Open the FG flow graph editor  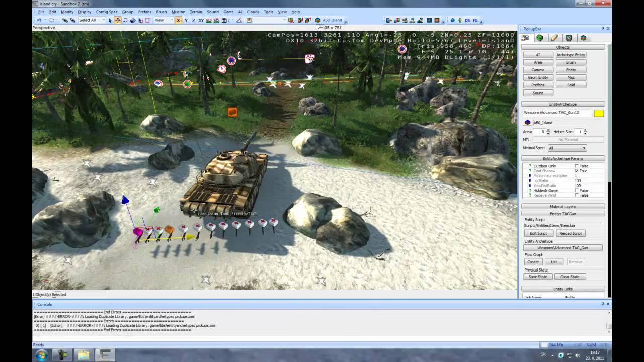[x=475, y=20]
